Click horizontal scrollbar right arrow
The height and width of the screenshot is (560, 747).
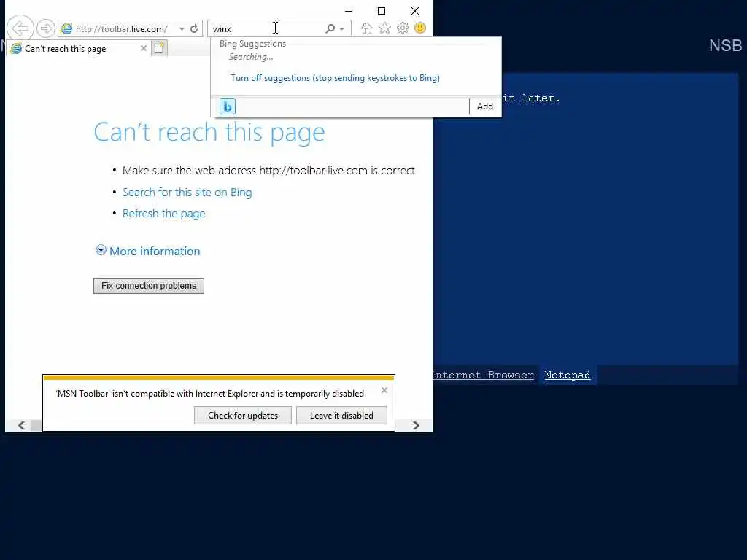coord(416,425)
